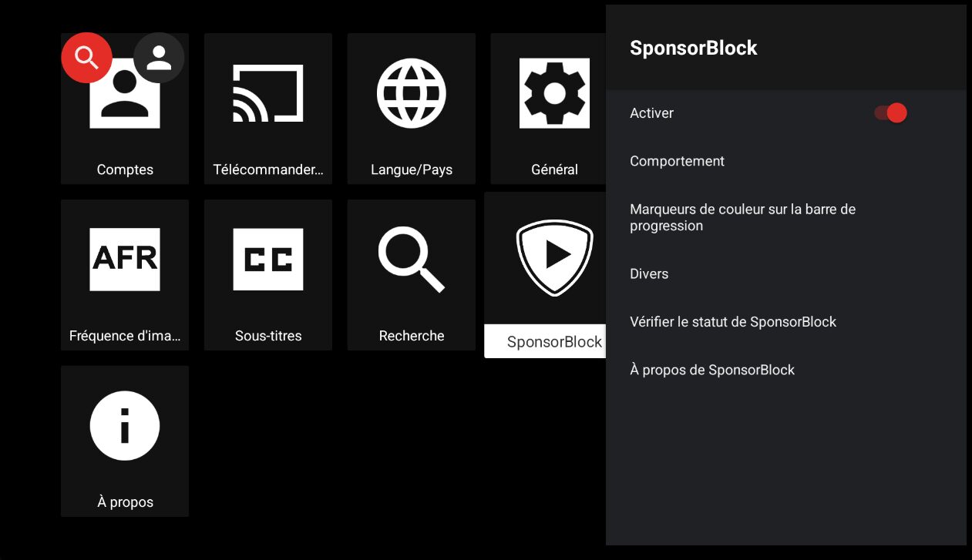Click the SponsorBlock shield icon

(553, 257)
